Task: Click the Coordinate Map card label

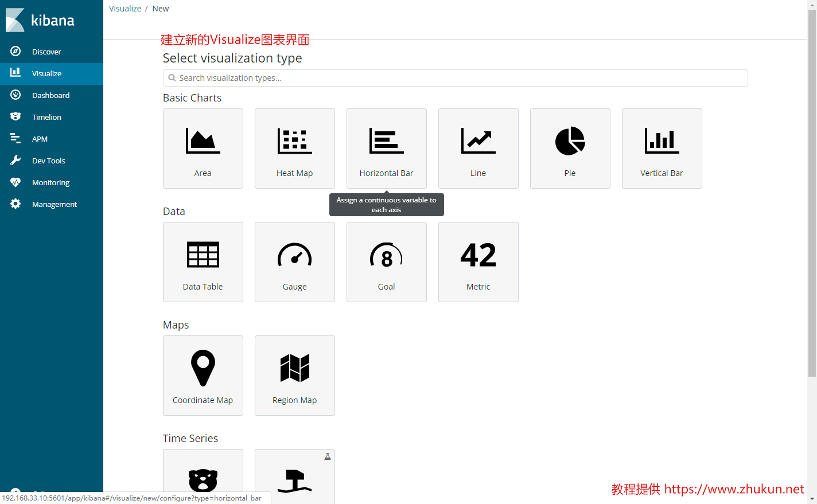Action: (203, 400)
